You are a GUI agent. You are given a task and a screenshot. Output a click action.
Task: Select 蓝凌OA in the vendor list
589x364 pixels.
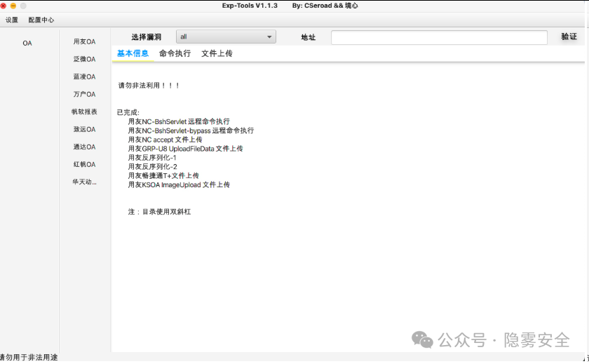[x=84, y=76]
